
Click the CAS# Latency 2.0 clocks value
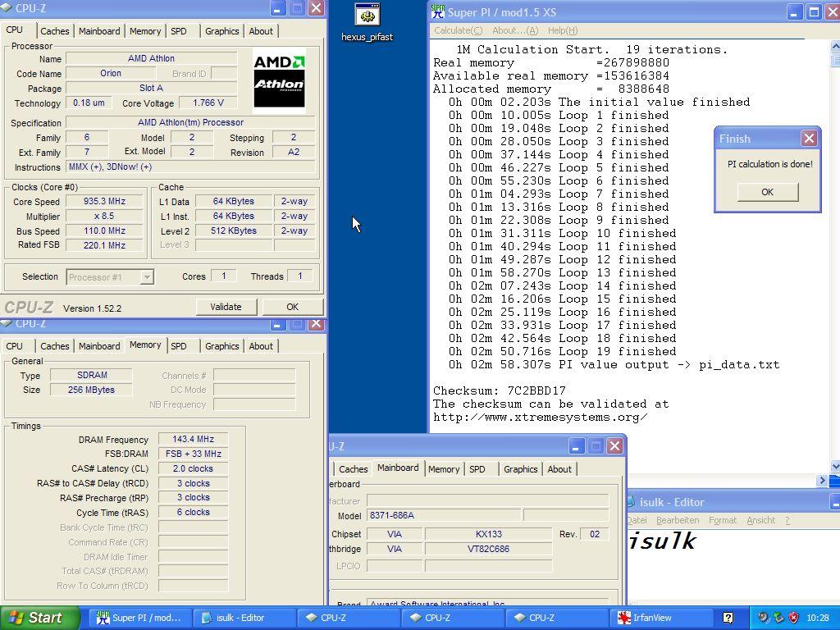(x=193, y=468)
